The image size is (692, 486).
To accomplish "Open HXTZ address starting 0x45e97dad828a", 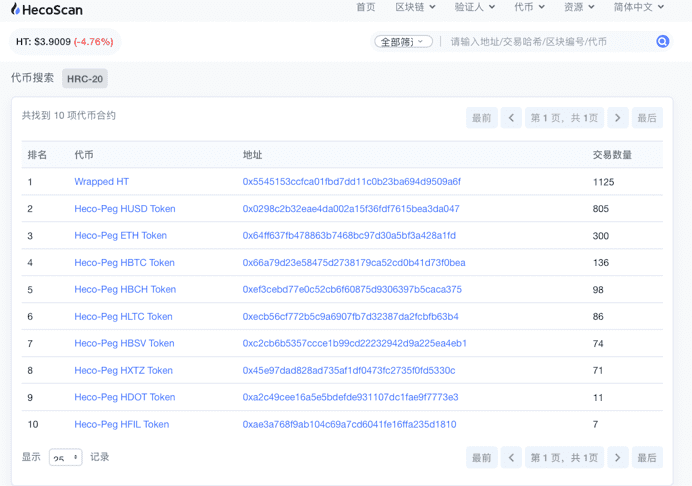I will click(349, 370).
